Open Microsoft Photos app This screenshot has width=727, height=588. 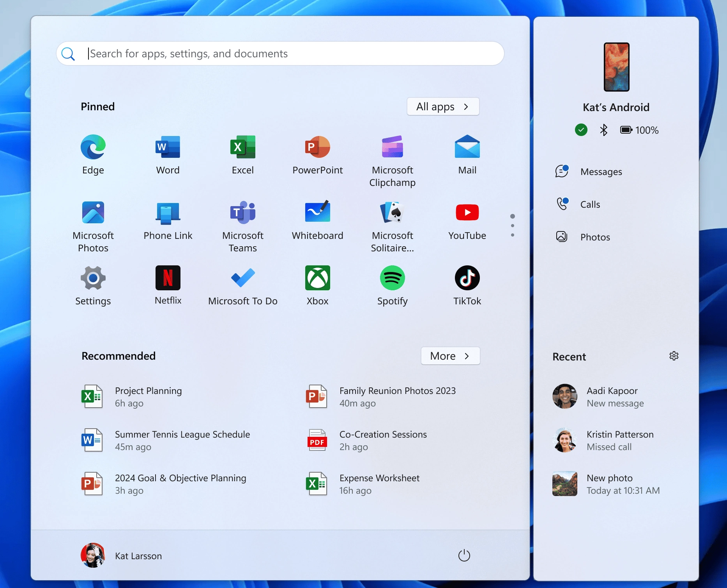[93, 226]
